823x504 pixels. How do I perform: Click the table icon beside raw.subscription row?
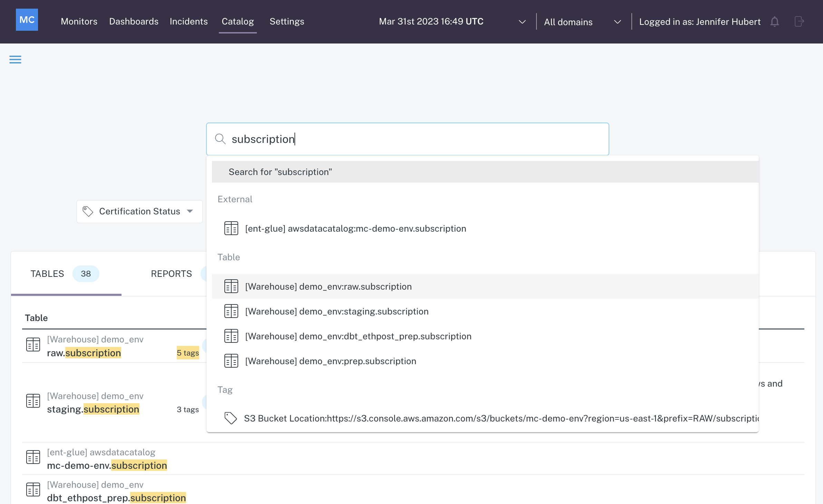click(33, 345)
